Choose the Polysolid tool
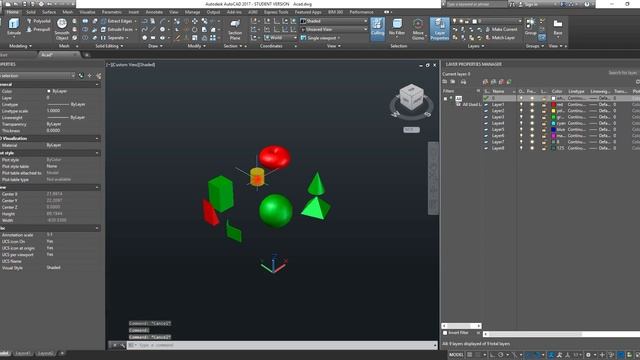Screen dimensions: 640x360 38,21
